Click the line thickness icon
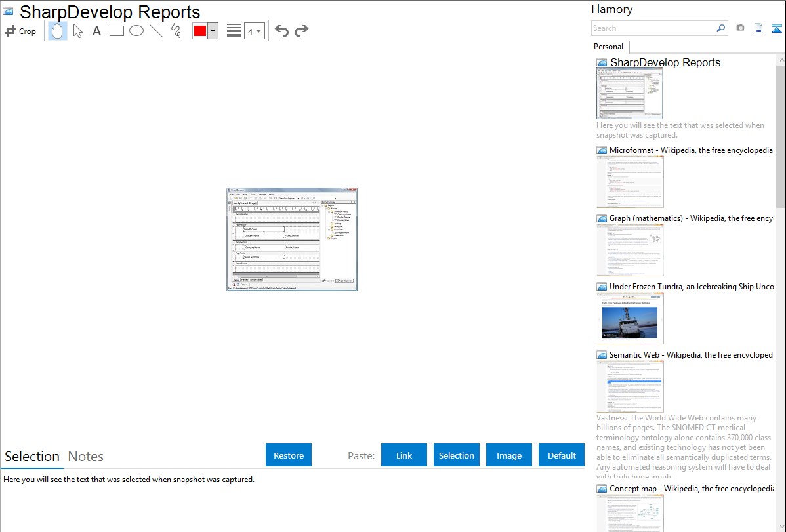 234,31
